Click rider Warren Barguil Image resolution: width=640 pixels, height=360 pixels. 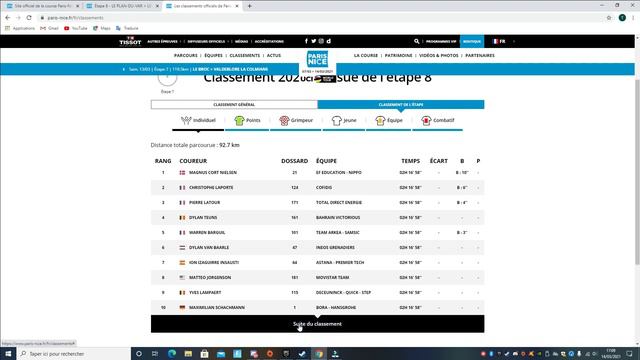pos(207,233)
